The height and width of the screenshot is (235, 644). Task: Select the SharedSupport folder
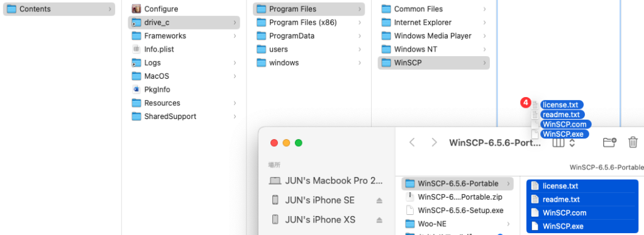coord(184,117)
